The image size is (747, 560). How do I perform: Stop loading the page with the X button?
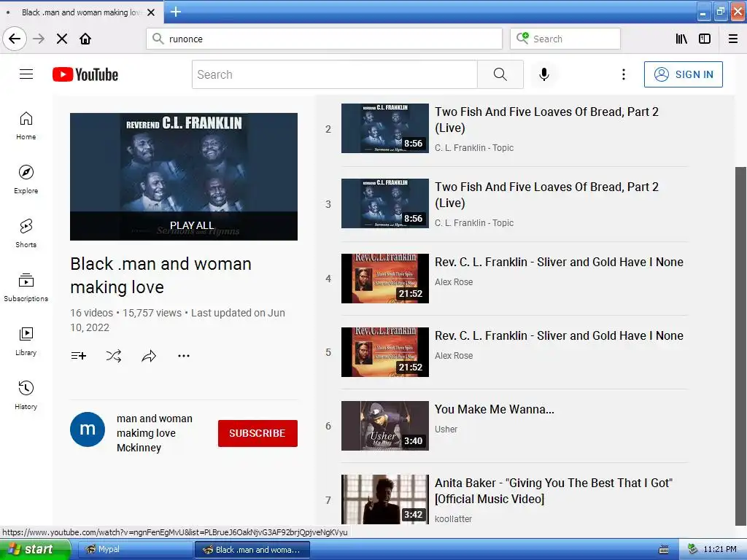pyautogui.click(x=62, y=39)
